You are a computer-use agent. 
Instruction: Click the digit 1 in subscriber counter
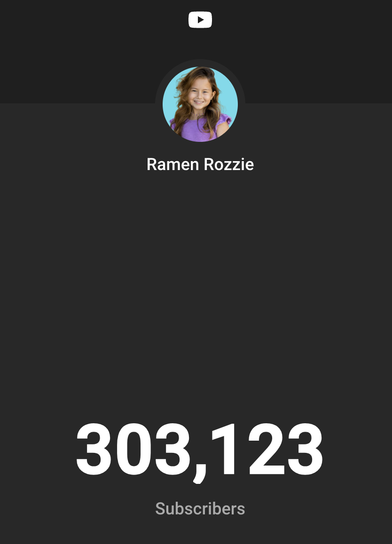(224, 449)
